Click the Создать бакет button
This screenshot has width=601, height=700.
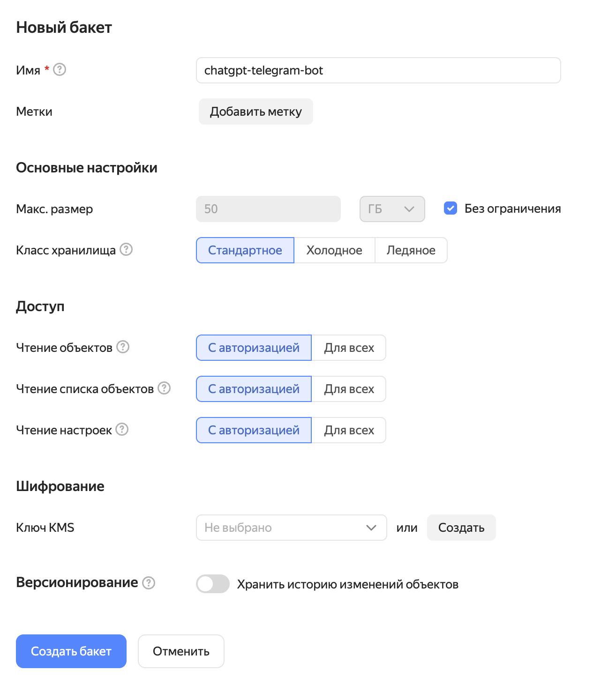click(71, 651)
